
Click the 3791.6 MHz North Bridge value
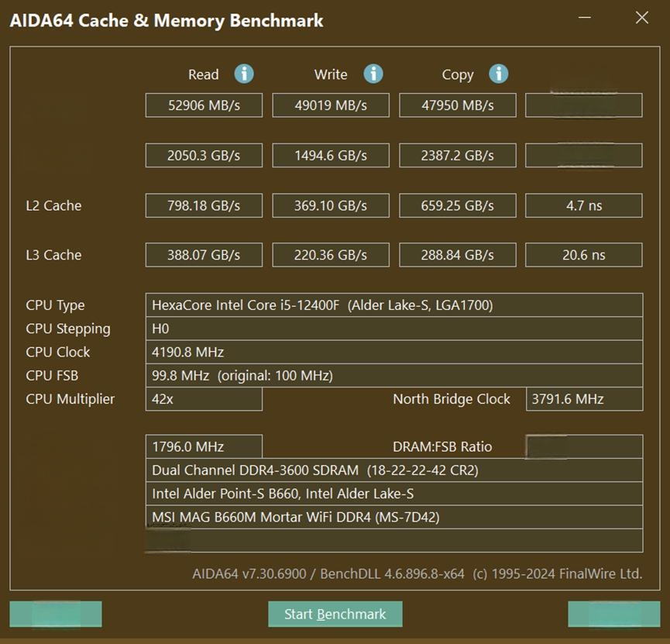point(584,399)
